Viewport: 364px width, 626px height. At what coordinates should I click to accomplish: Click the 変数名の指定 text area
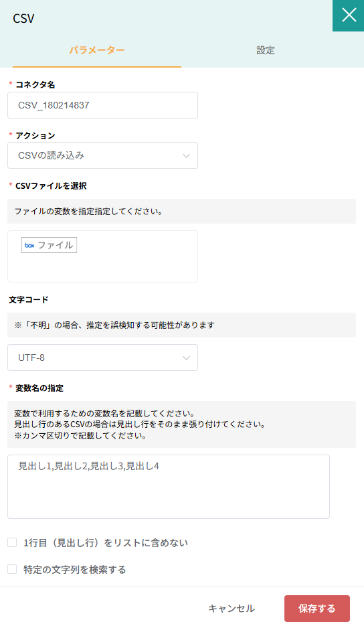pyautogui.click(x=169, y=487)
